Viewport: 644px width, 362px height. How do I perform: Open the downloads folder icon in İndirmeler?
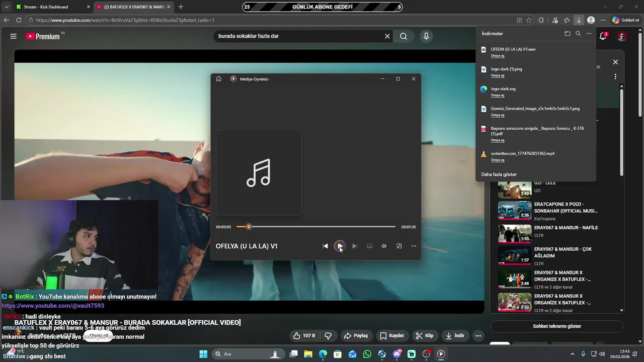(568, 34)
